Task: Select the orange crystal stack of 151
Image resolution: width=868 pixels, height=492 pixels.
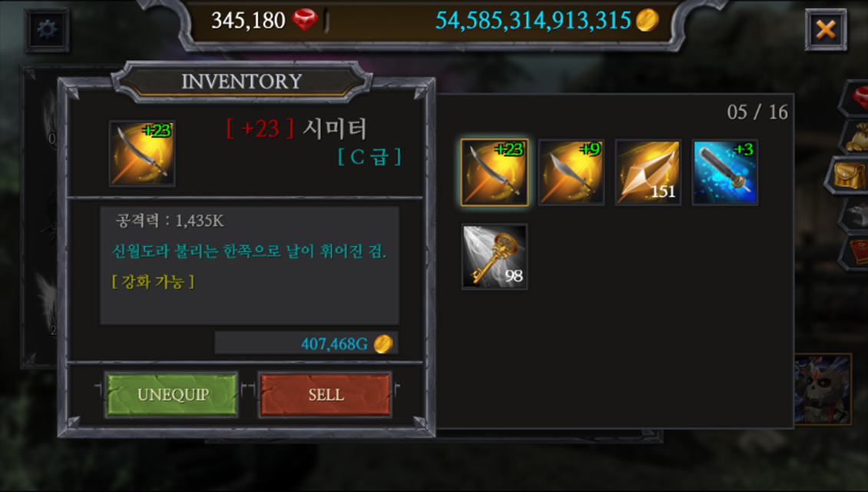Action: (x=648, y=172)
